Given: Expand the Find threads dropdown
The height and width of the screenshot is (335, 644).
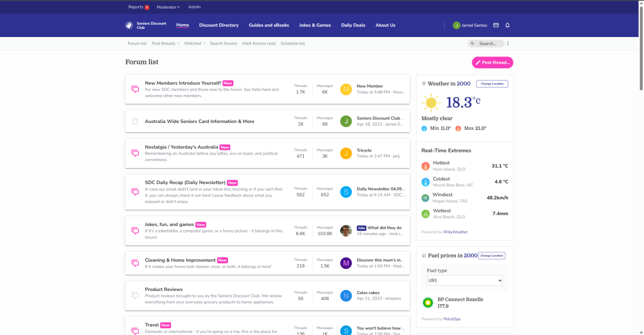Looking at the screenshot, I should (165, 43).
